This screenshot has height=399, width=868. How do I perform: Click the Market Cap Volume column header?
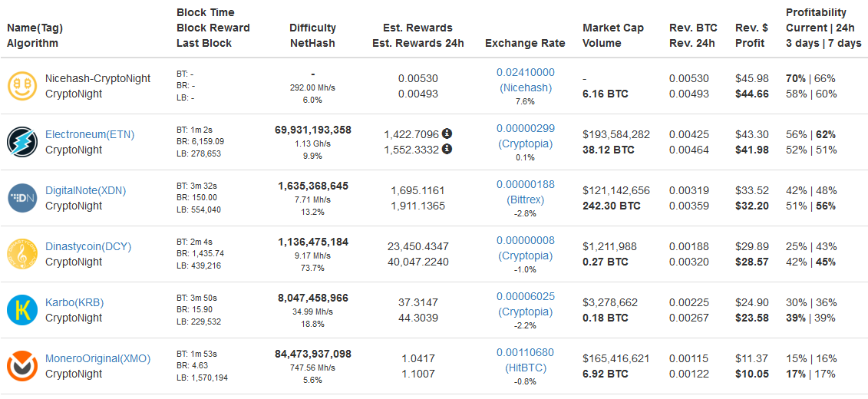[x=613, y=35]
